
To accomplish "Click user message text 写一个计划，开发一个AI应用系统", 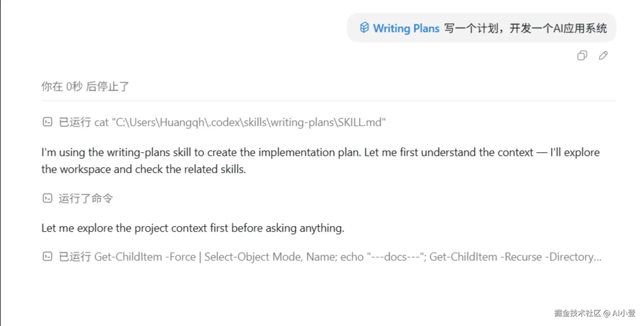I will (526, 28).
